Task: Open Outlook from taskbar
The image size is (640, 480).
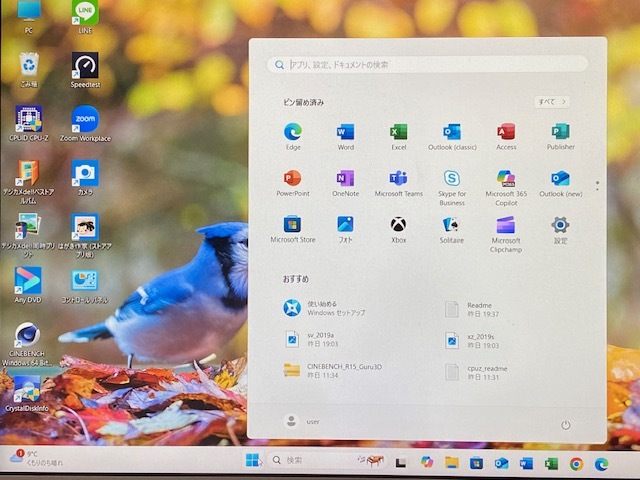Action: (501, 463)
